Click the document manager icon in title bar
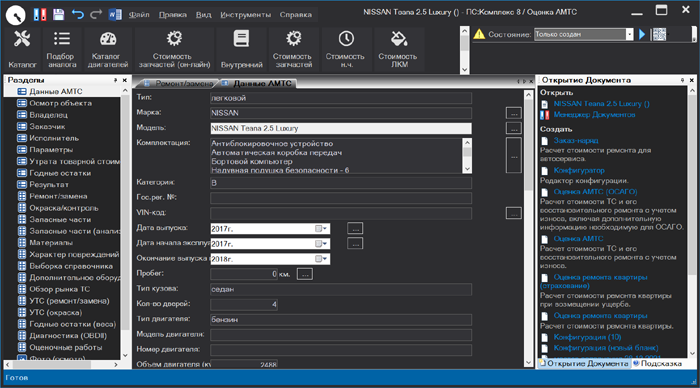 [40, 14]
